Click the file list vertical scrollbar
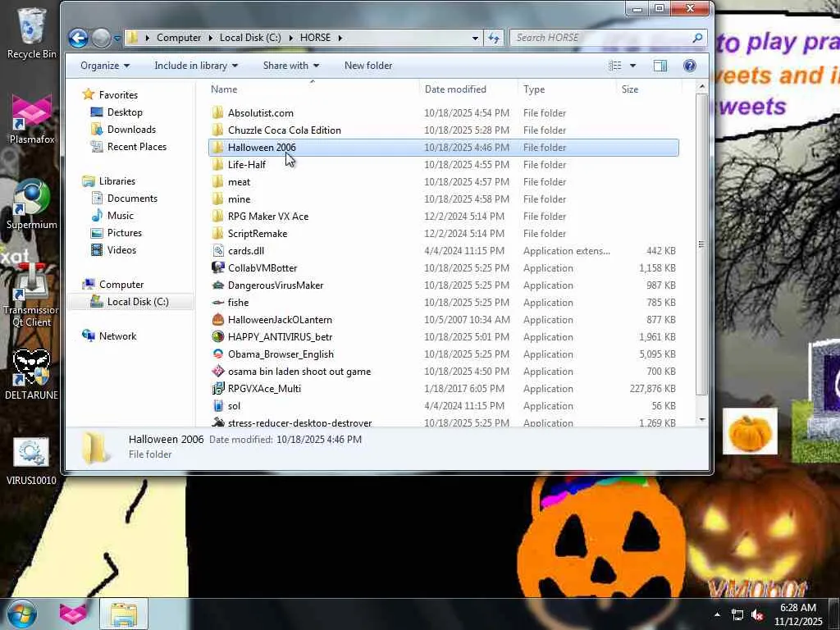This screenshot has width=840, height=630. coord(701,244)
